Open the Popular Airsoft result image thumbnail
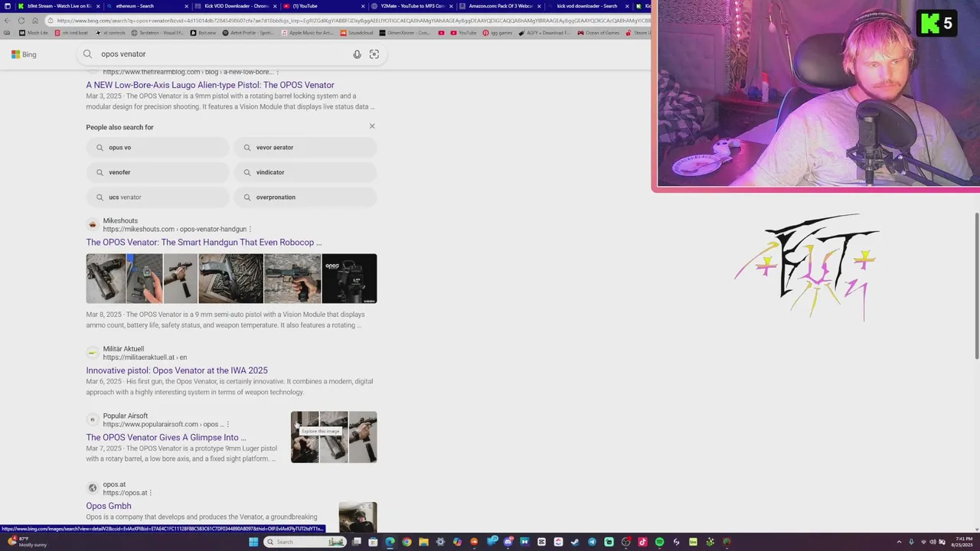 coord(334,437)
